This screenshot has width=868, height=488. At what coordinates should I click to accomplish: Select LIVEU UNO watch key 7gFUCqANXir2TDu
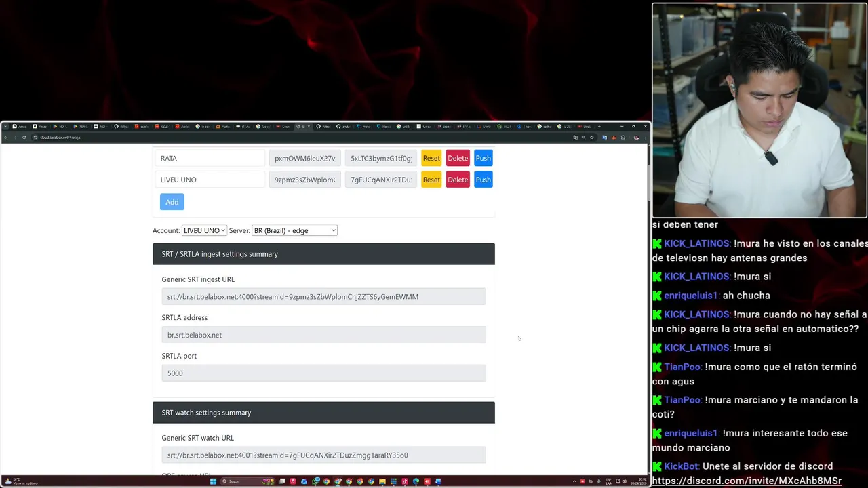click(x=381, y=180)
